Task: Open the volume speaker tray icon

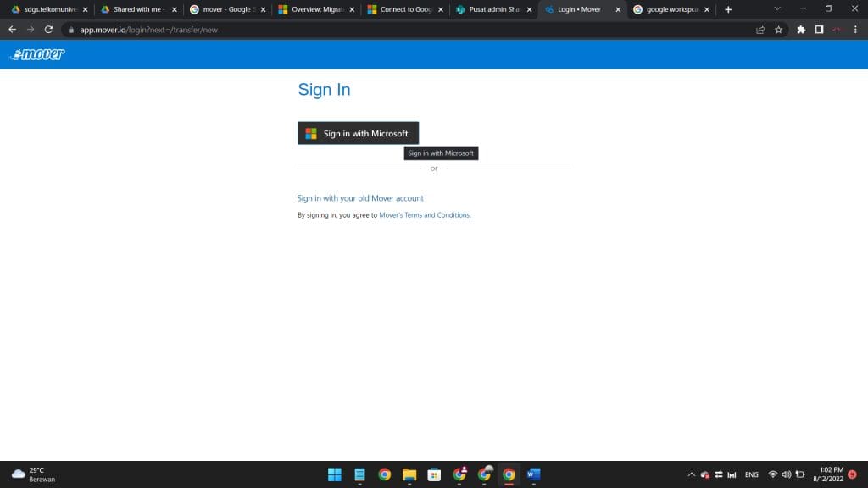Action: 787,474
